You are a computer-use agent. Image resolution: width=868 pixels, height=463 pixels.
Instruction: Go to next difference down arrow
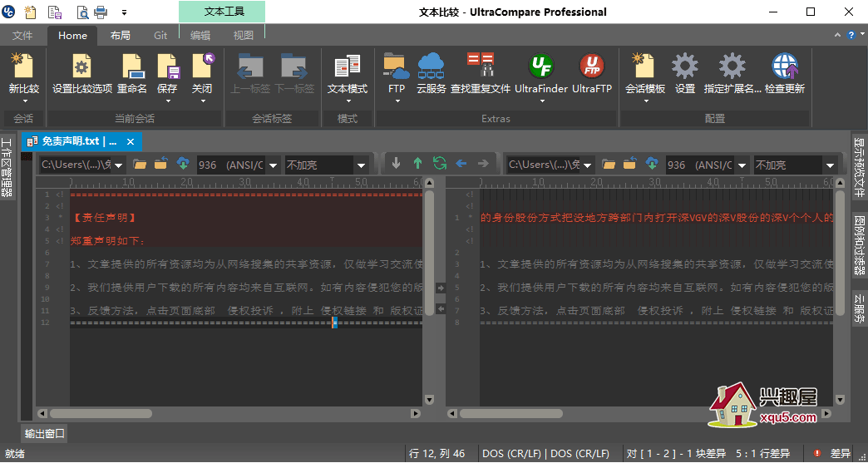[x=396, y=163]
